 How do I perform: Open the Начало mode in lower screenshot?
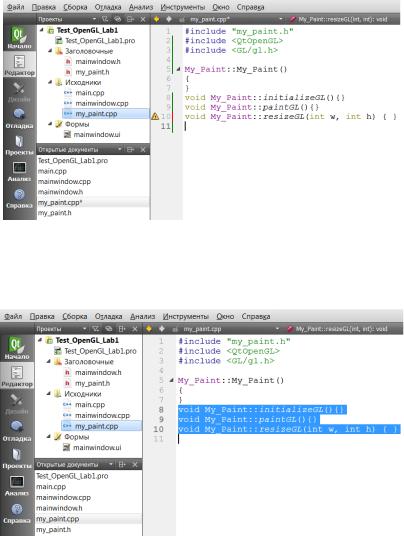tap(17, 348)
